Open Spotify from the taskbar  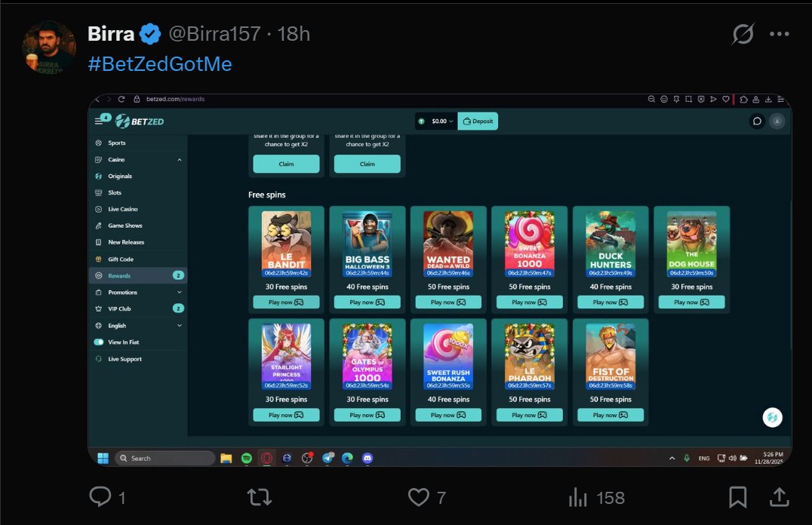click(245, 458)
